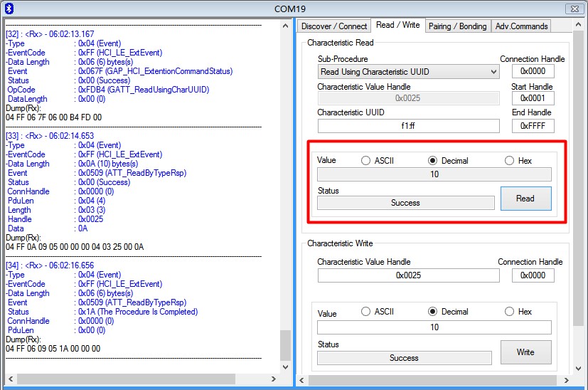Image resolution: width=588 pixels, height=390 pixels.
Task: Click log pane scroll down arrow
Action: 285,367
